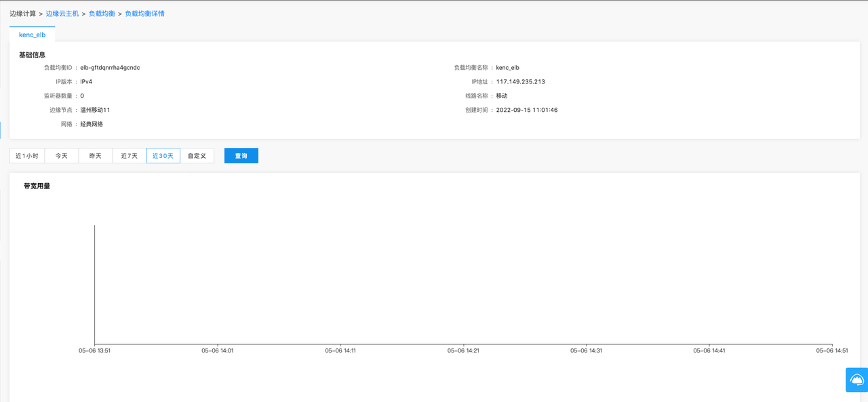Click the floating cloud support icon

(x=856, y=380)
